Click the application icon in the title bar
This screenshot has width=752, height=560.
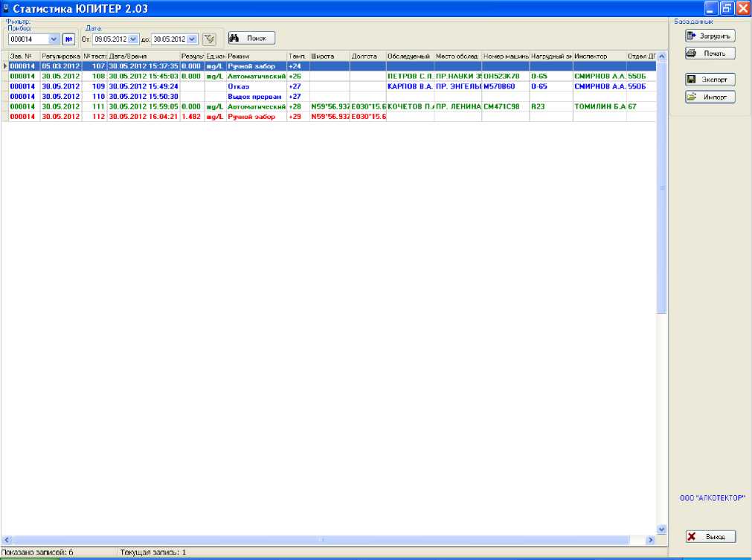[6, 8]
